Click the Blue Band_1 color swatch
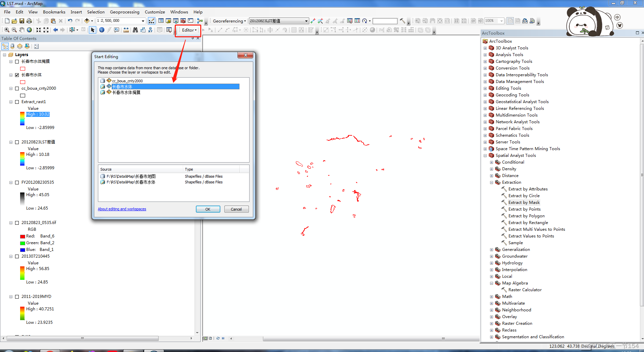The image size is (644, 352). click(x=22, y=250)
